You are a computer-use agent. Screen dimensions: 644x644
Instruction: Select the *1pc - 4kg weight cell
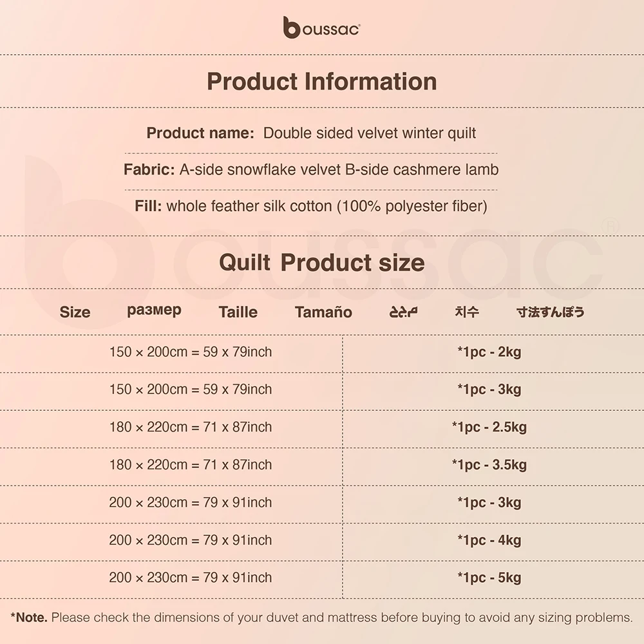(489, 540)
